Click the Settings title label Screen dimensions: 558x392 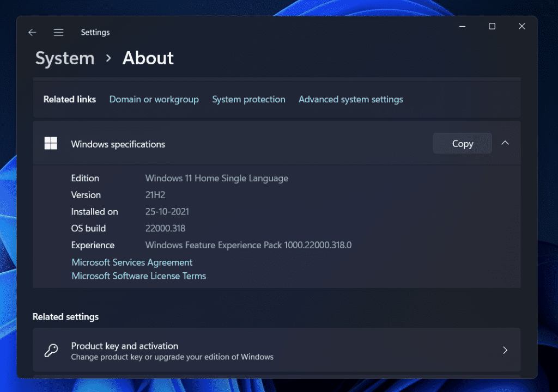coord(95,32)
